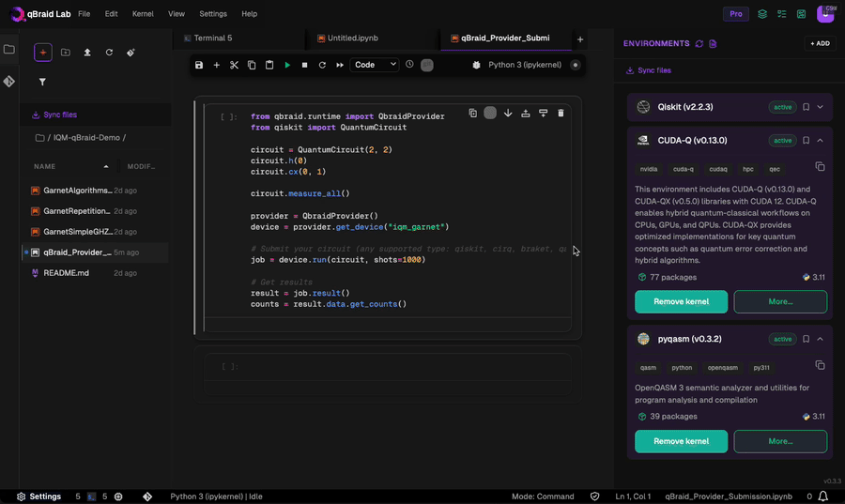Click the + ADD environment button

pos(821,43)
